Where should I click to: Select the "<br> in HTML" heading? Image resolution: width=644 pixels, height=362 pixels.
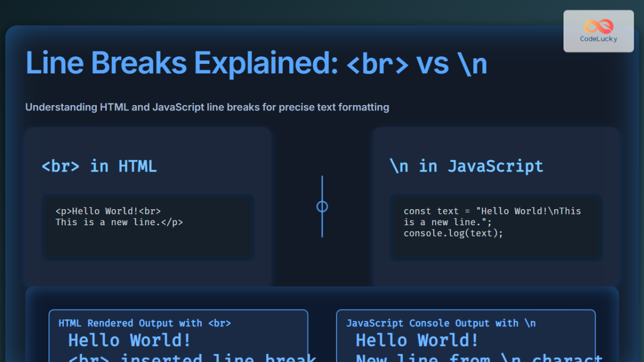pos(99,166)
